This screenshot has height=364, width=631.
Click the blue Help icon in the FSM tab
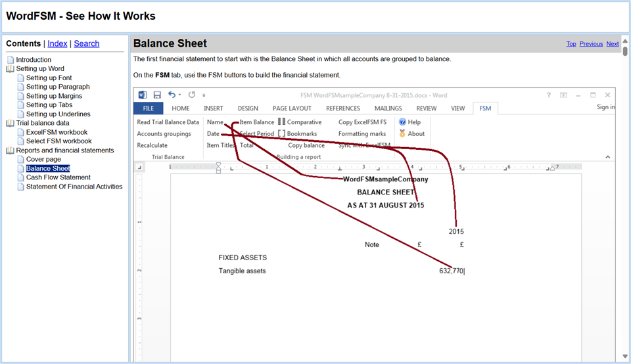(402, 122)
